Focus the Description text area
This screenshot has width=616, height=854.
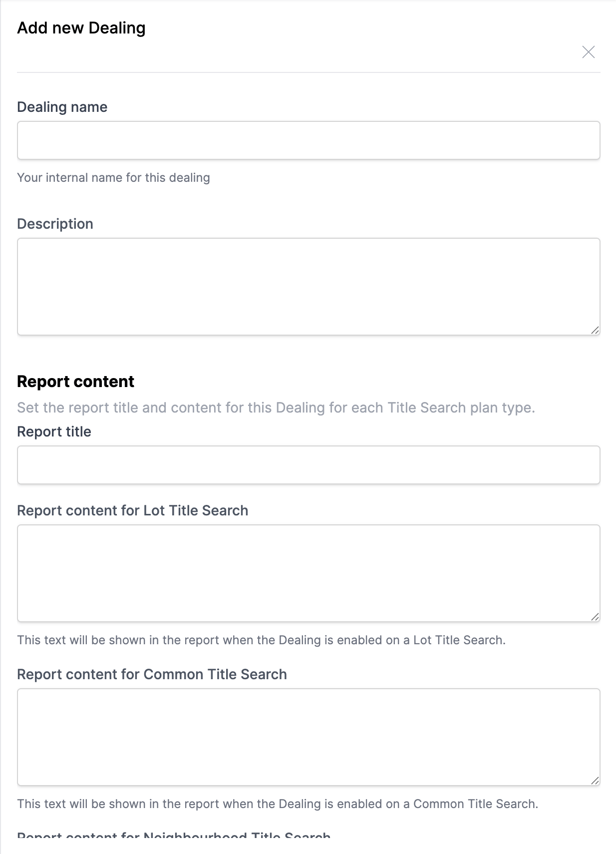click(308, 286)
